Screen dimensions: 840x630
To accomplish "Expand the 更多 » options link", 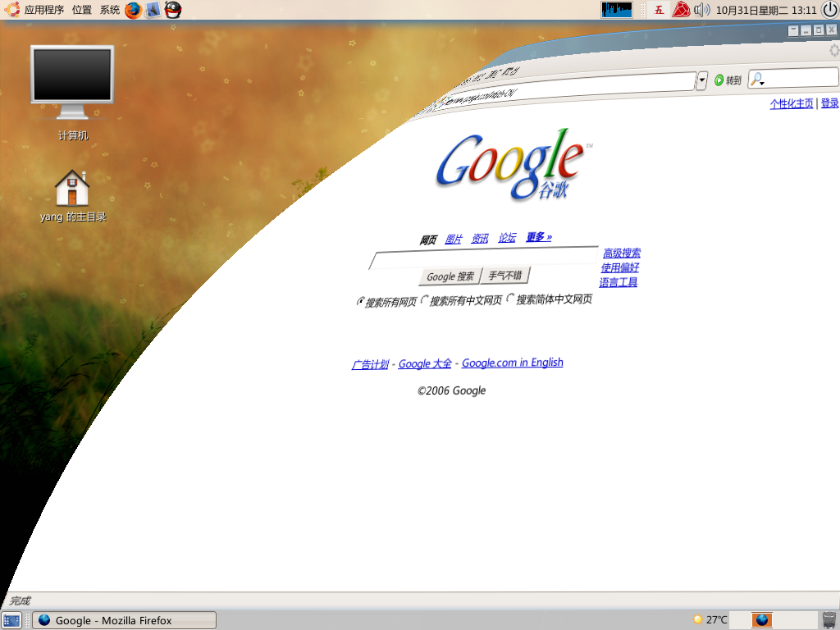I will [x=539, y=236].
